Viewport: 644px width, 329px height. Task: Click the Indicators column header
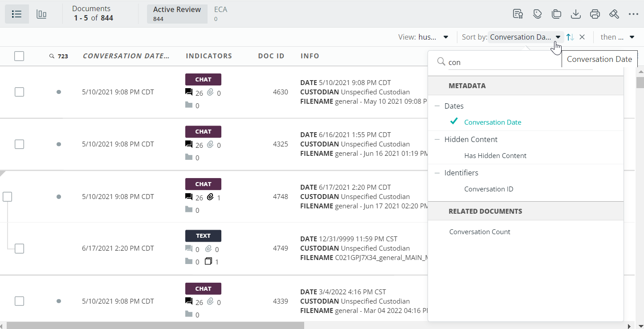click(x=209, y=56)
